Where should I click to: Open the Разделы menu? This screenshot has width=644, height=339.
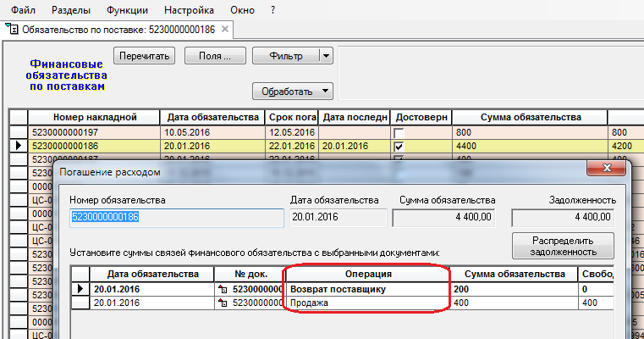[x=71, y=10]
